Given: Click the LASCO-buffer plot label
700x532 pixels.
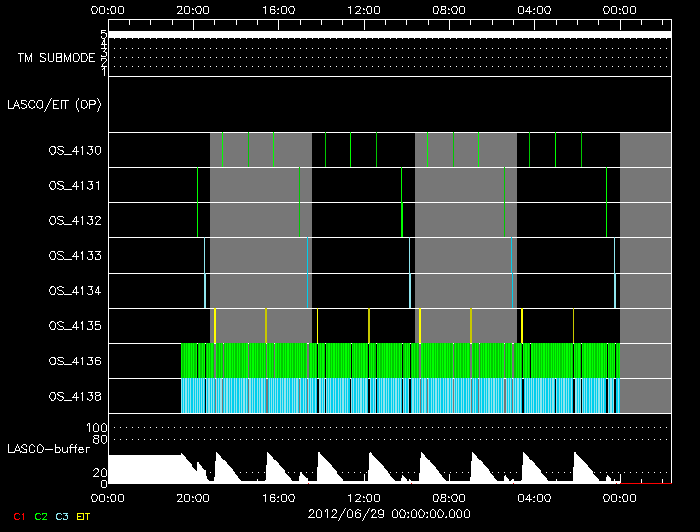Looking at the screenshot, I should click(49, 449).
